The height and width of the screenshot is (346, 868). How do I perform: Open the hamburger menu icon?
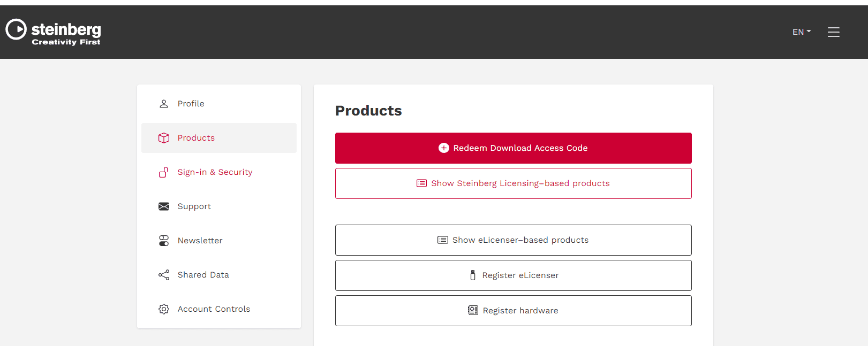[833, 32]
